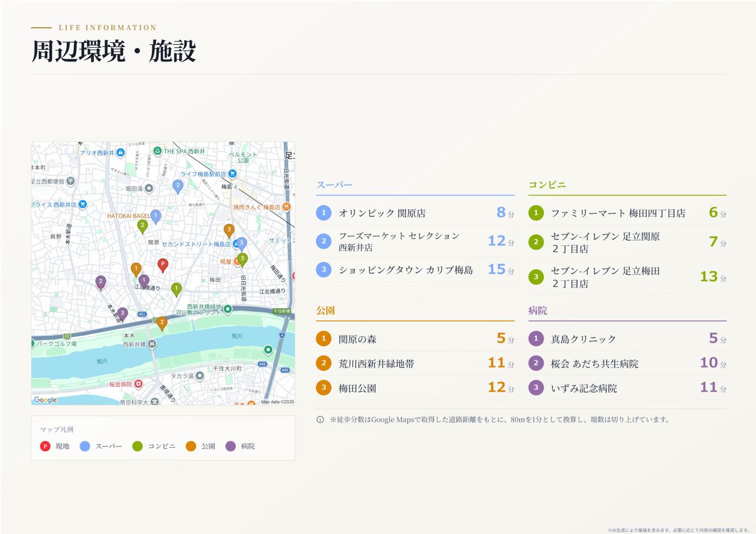Select the フーズマーケット セレクション 西新井店 entry
The image size is (756, 534).
click(415, 242)
